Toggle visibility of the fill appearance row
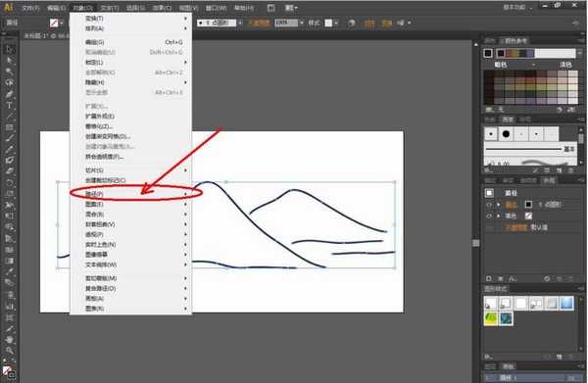Viewport: 588px width, 383px height. (489, 215)
